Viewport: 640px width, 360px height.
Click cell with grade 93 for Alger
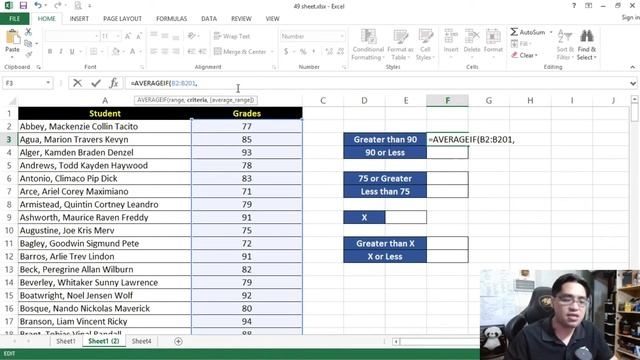[247, 152]
